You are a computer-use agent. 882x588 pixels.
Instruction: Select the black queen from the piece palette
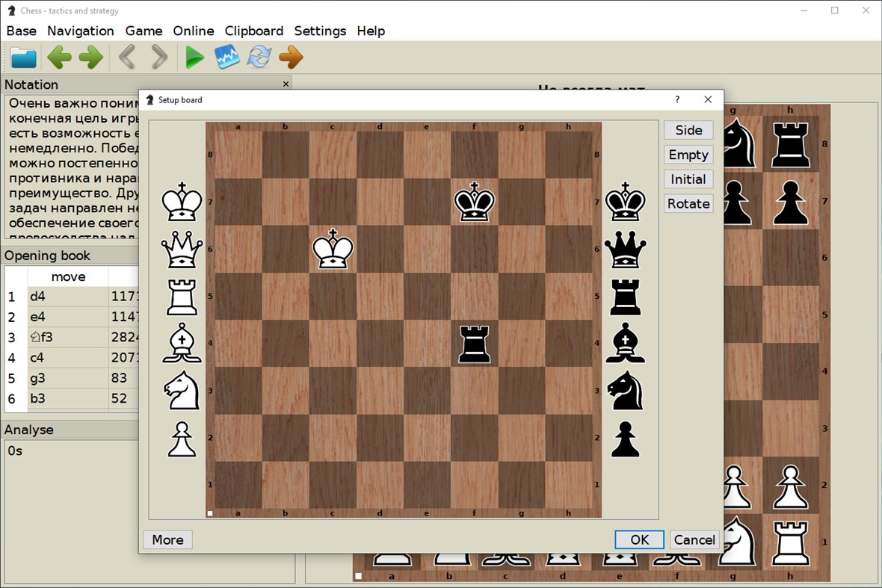(626, 249)
